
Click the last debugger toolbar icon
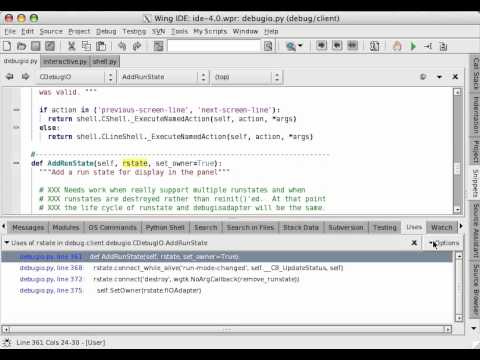click(x=443, y=46)
